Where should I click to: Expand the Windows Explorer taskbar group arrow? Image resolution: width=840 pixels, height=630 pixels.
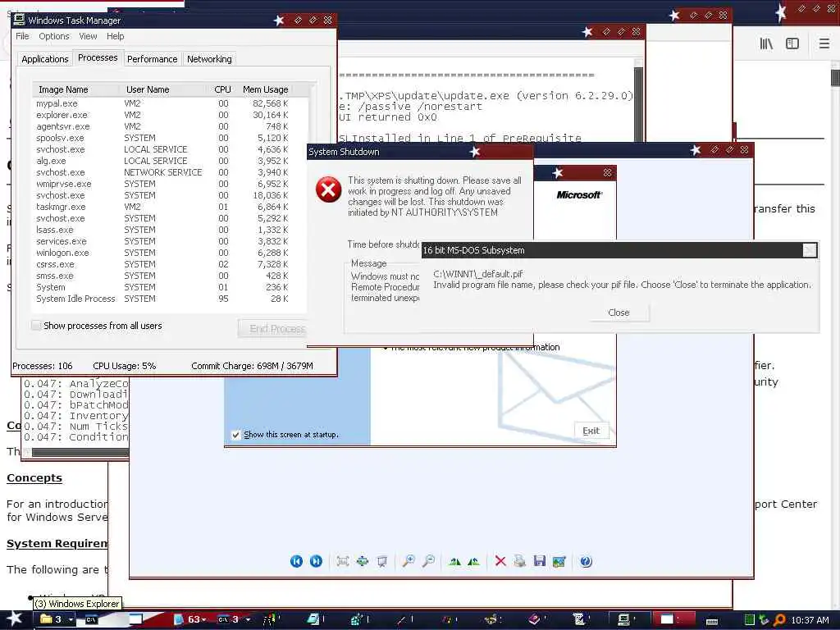pyautogui.click(x=71, y=620)
